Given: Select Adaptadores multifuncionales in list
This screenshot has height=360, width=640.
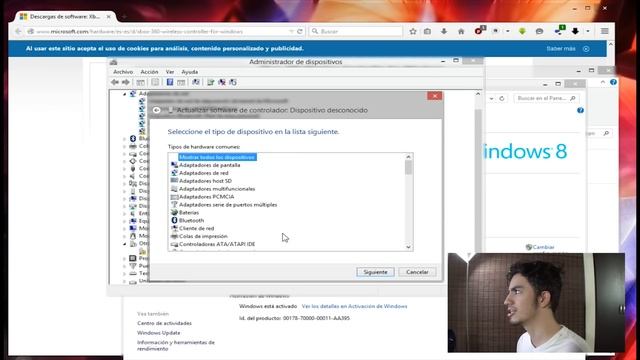Looking at the screenshot, I should [217, 189].
